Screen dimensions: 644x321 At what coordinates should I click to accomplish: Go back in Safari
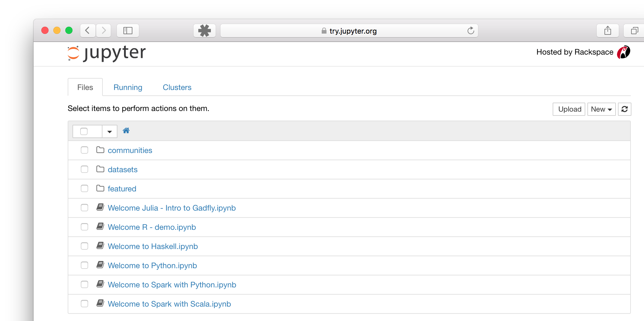88,31
